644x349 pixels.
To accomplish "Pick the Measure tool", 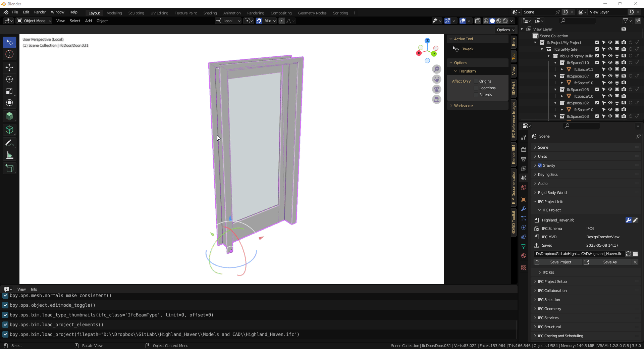I will tap(9, 155).
